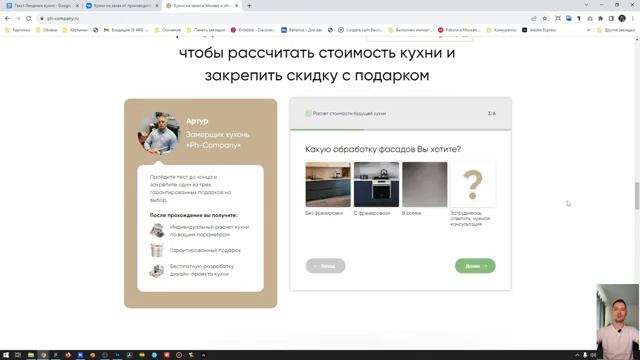Select the framed facade option
640x360 pixels.
click(x=424, y=184)
